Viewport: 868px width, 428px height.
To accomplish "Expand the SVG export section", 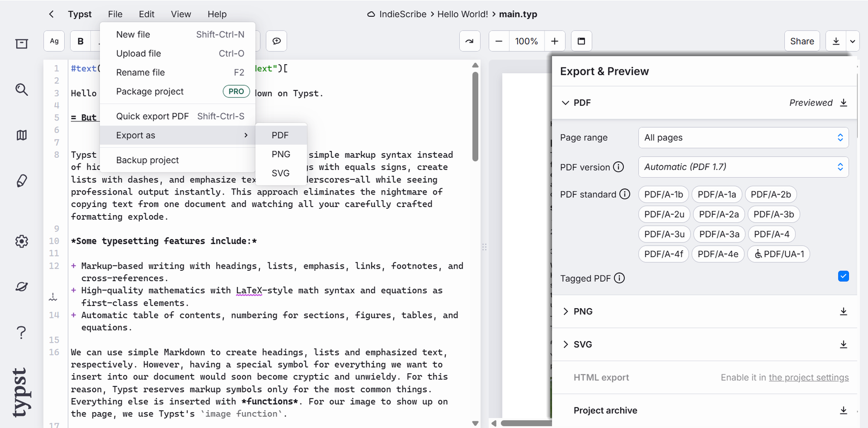I will pyautogui.click(x=566, y=344).
